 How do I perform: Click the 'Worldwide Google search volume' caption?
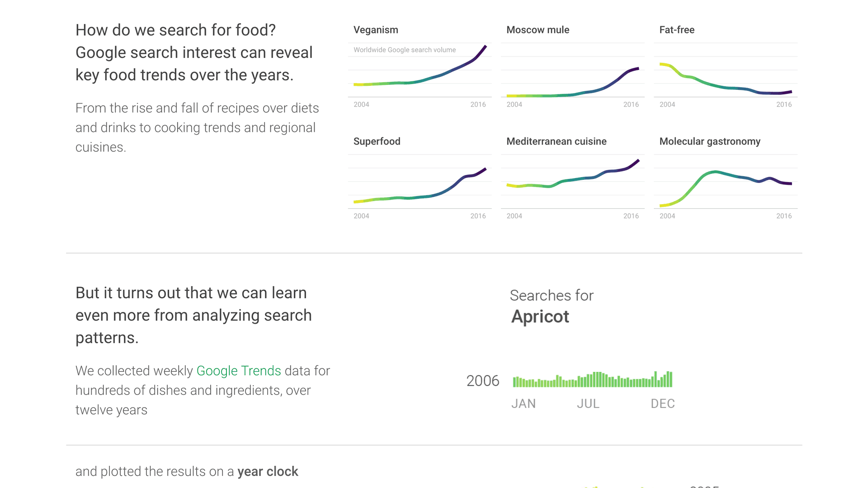(405, 50)
